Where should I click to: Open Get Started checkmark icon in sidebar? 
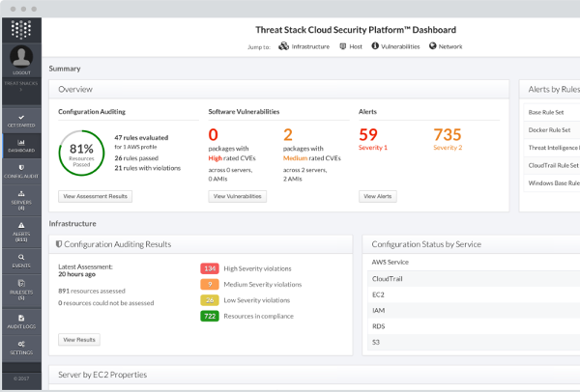[x=21, y=119]
